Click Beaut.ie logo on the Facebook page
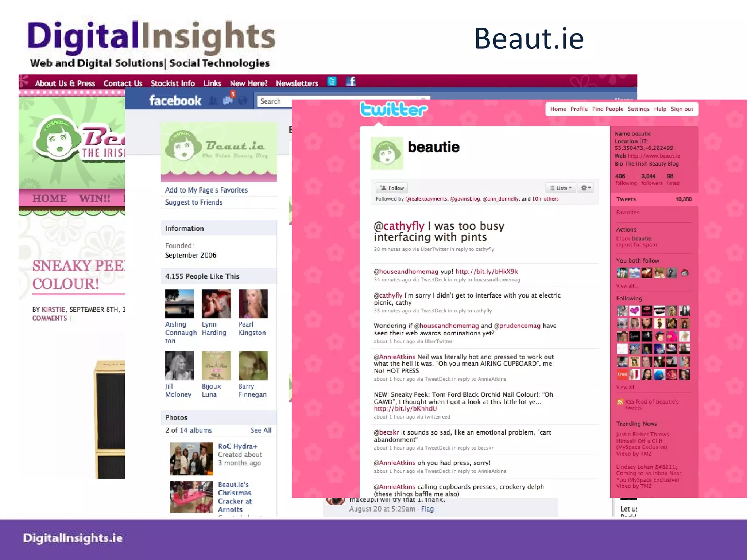The width and height of the screenshot is (747, 560). point(219,151)
